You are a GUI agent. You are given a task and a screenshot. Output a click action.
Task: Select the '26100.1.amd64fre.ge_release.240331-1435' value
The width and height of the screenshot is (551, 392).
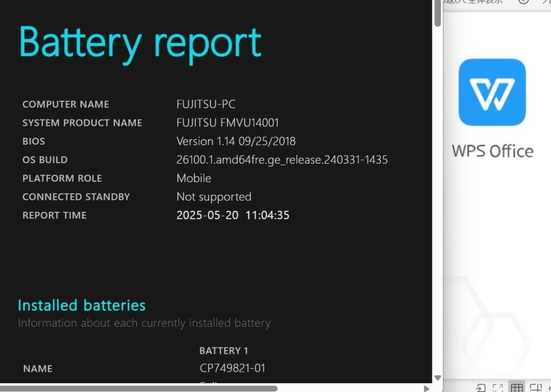pyautogui.click(x=282, y=160)
